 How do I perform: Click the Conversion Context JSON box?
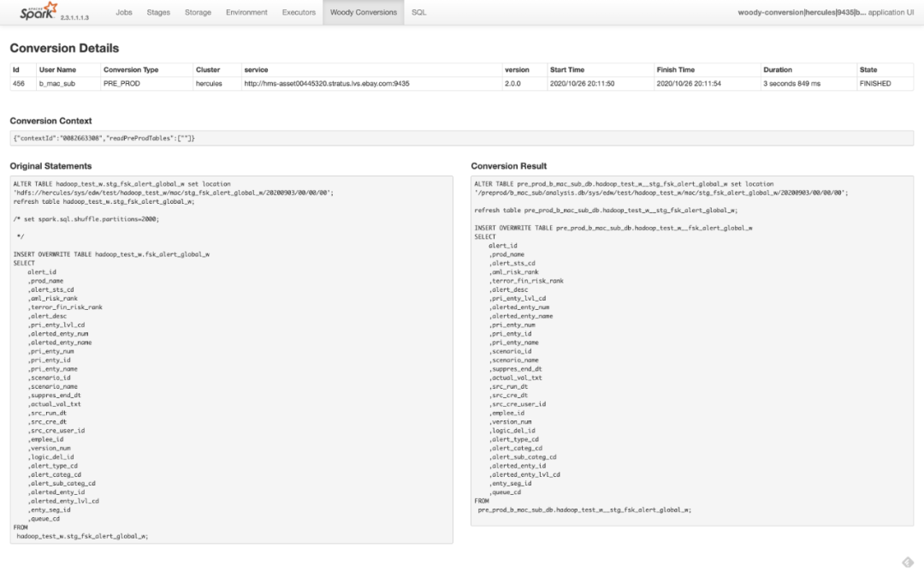461,139
